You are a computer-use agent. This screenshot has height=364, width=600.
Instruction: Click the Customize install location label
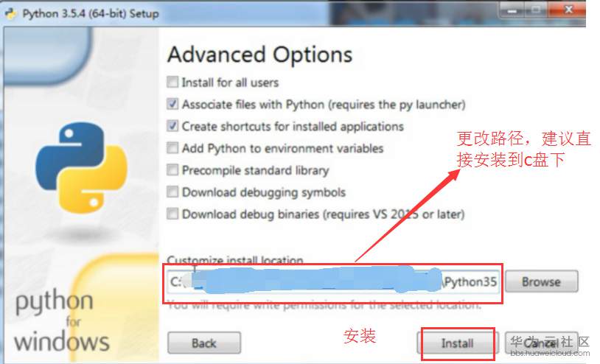pyautogui.click(x=235, y=260)
